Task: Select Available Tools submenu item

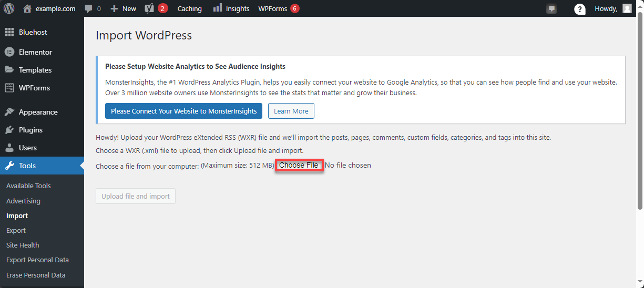Action: coord(28,186)
